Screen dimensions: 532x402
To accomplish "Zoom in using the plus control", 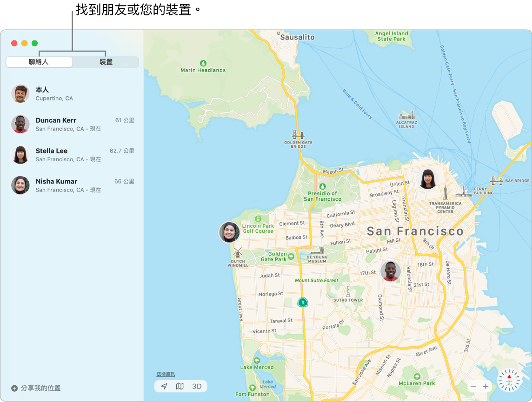I will [485, 386].
